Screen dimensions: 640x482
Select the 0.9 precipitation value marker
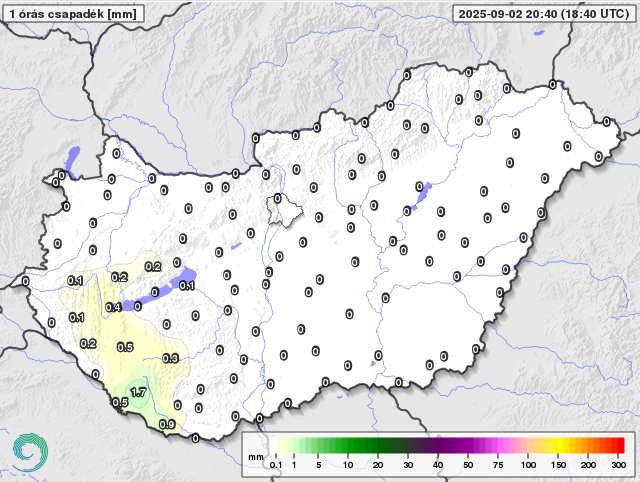tap(167, 425)
